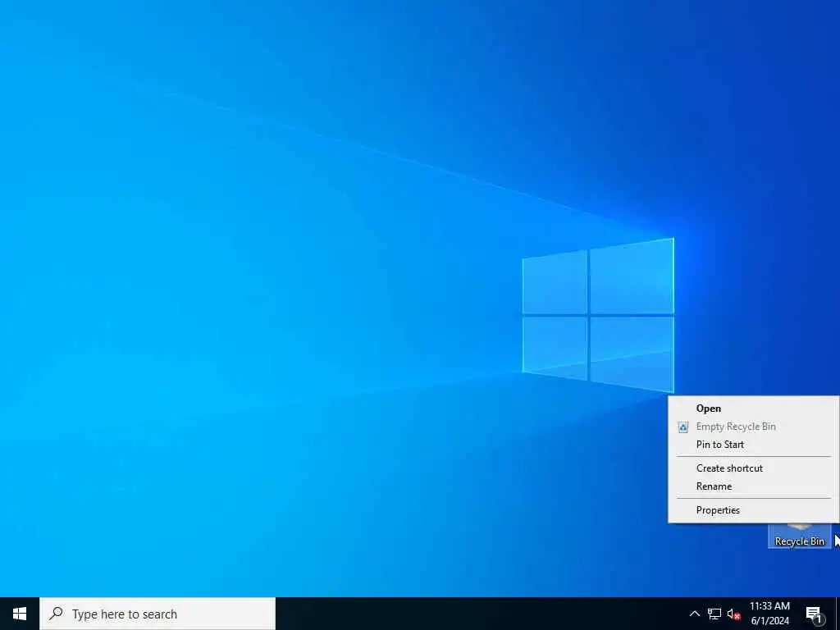The height and width of the screenshot is (630, 840).
Task: Choose Open in the context menu
Action: 753,409
